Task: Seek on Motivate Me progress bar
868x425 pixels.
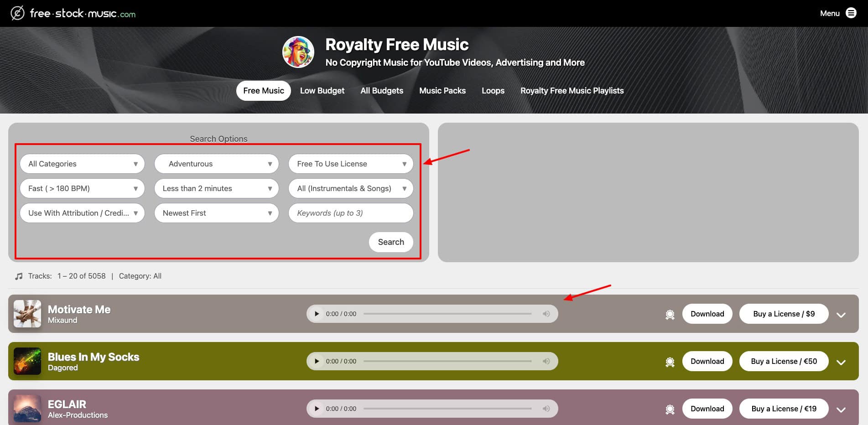Action: pyautogui.click(x=447, y=314)
